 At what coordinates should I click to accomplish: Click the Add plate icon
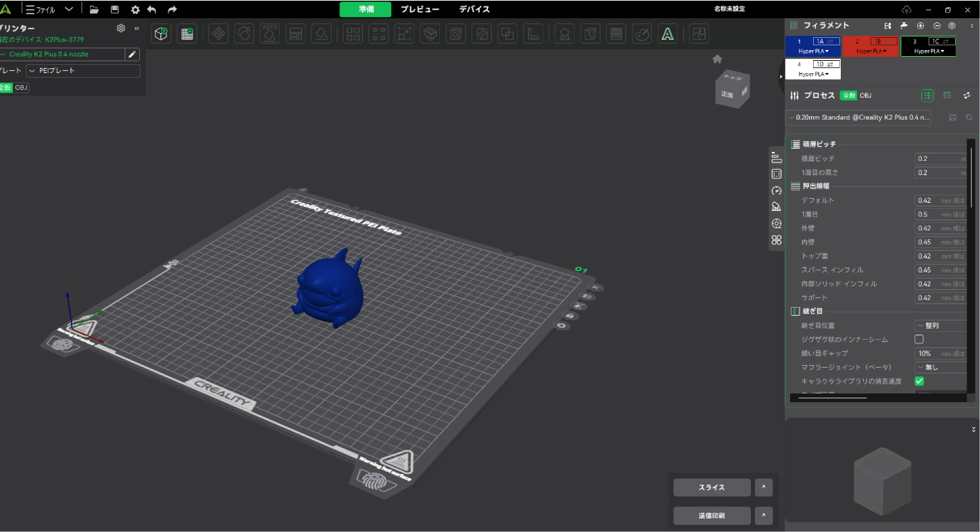(187, 34)
